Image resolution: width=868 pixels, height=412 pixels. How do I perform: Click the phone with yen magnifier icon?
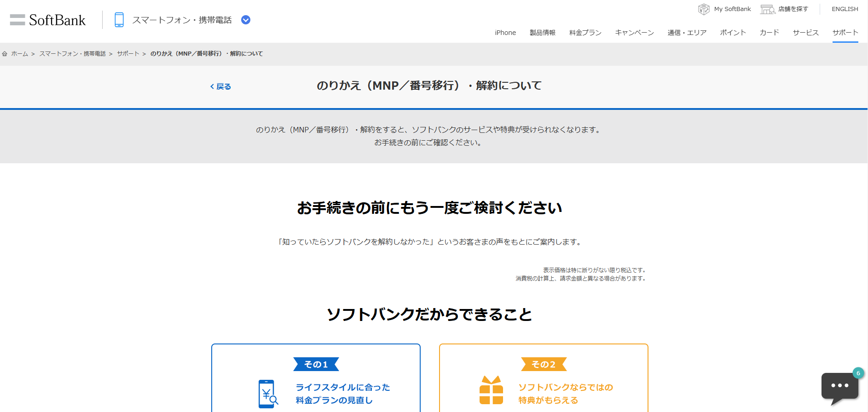coord(268,394)
